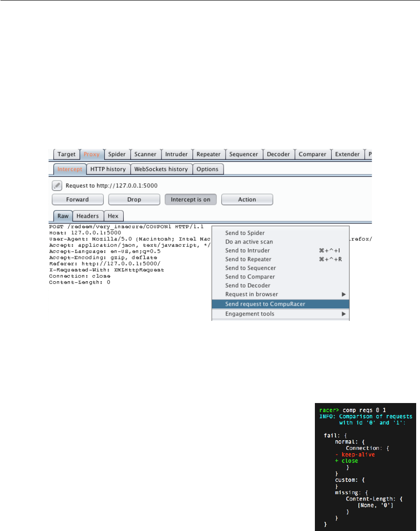Click the Drop button
420x531 pixels.
pos(134,200)
